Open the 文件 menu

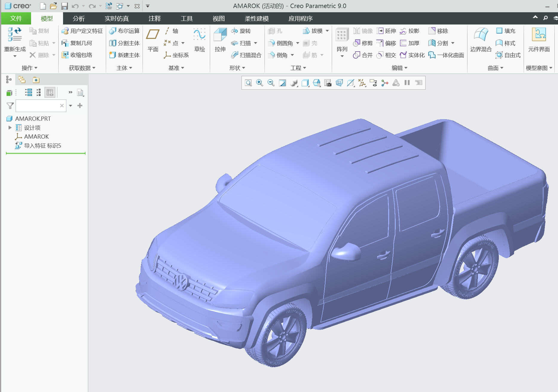(x=16, y=19)
